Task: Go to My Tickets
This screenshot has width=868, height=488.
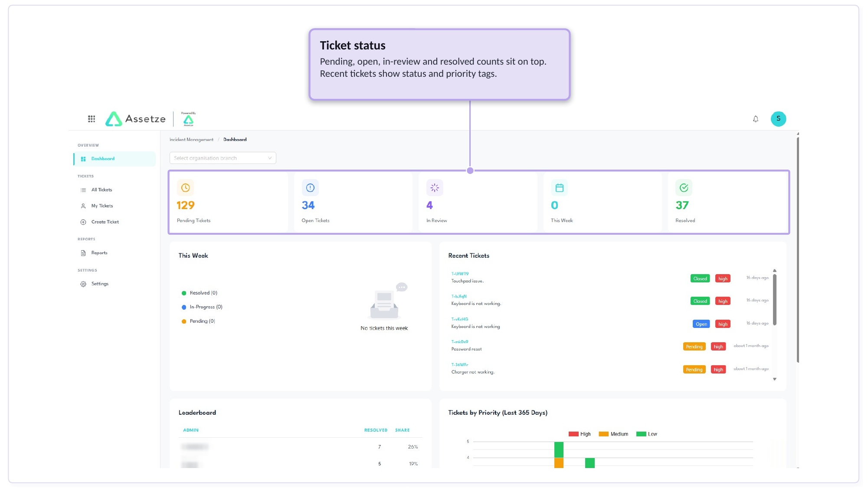Action: (102, 206)
